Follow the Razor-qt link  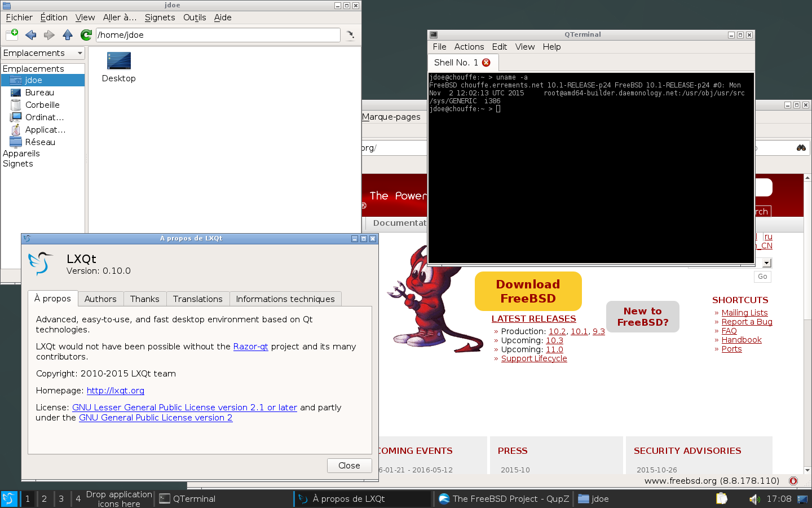251,347
